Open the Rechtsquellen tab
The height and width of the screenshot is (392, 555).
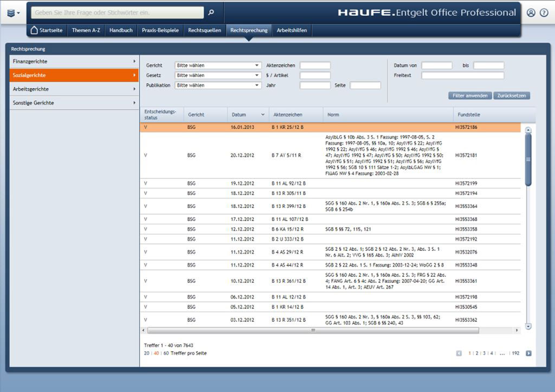tap(204, 30)
